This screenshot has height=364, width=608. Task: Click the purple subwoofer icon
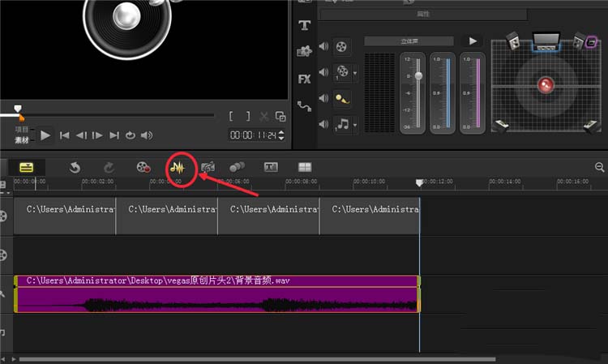click(591, 41)
